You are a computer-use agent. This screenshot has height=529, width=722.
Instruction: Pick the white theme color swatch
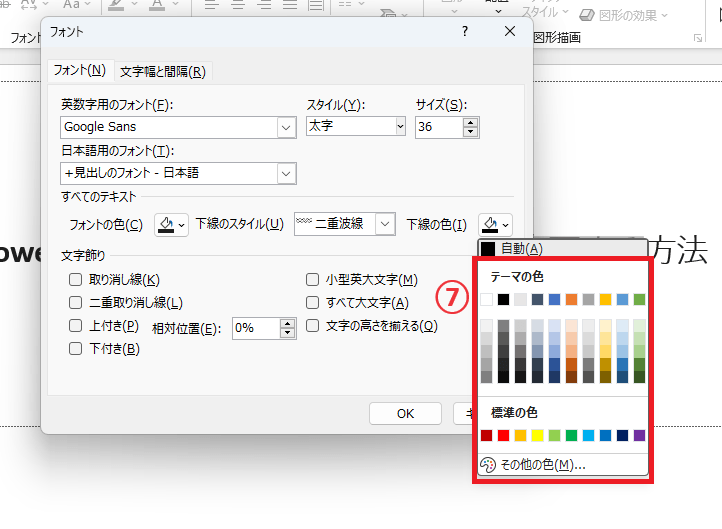(486, 300)
